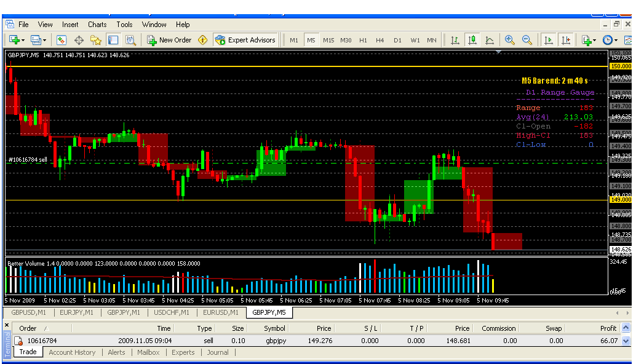Image resolution: width=636 pixels, height=364 pixels.
Task: Open the Navigator favorites icon
Action: coord(96,40)
